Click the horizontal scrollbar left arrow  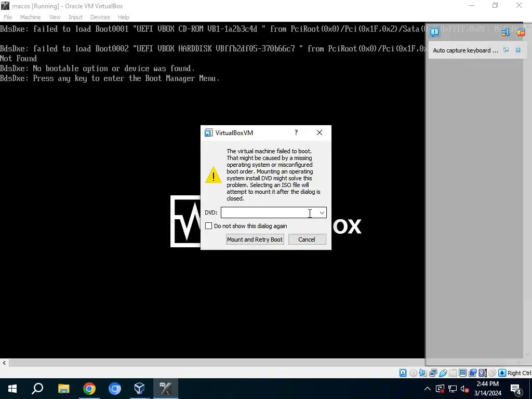[4, 363]
